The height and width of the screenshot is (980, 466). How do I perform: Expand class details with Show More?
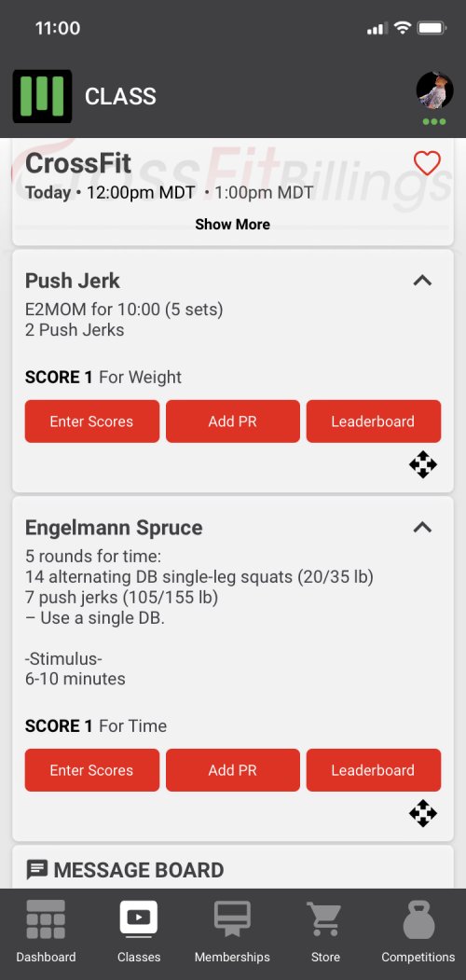232,225
